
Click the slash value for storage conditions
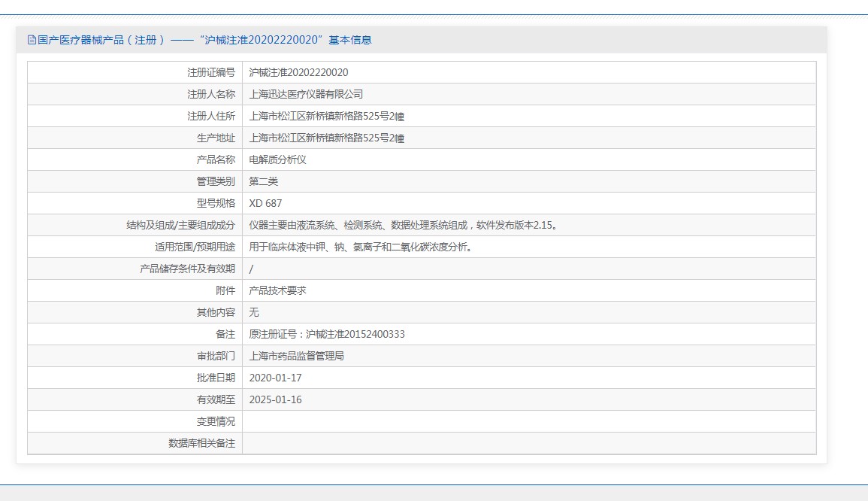coord(251,269)
